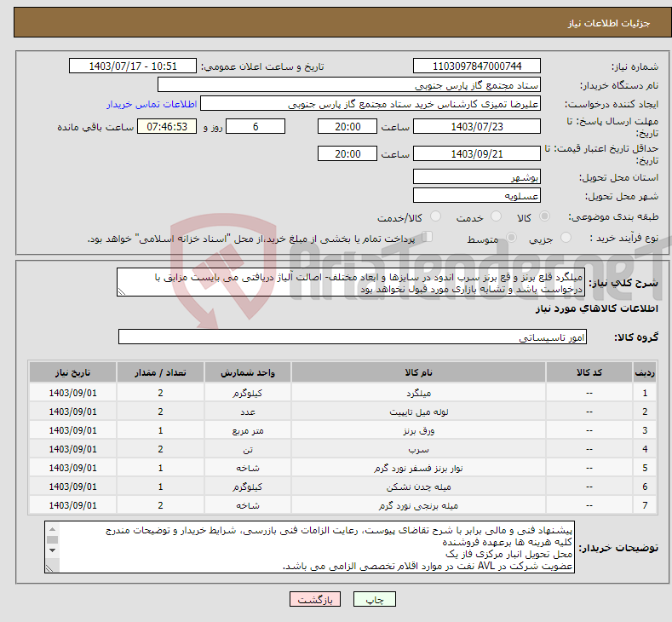Click the عسلویه city field
Image resolution: width=672 pixels, height=622 pixels.
point(477,195)
